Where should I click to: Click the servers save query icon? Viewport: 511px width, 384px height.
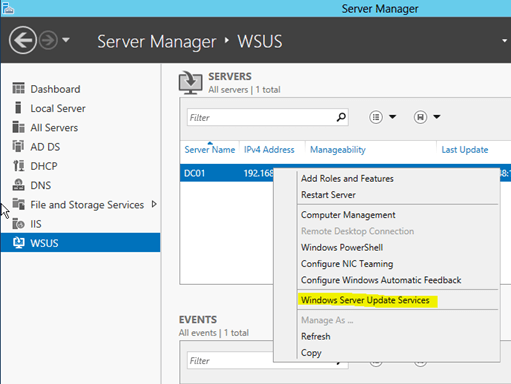click(x=420, y=117)
